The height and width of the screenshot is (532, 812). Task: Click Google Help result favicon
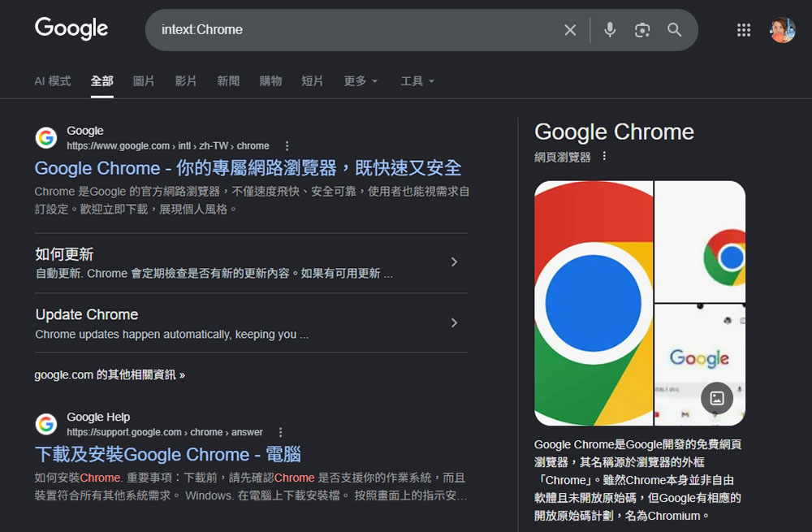pyautogui.click(x=46, y=424)
